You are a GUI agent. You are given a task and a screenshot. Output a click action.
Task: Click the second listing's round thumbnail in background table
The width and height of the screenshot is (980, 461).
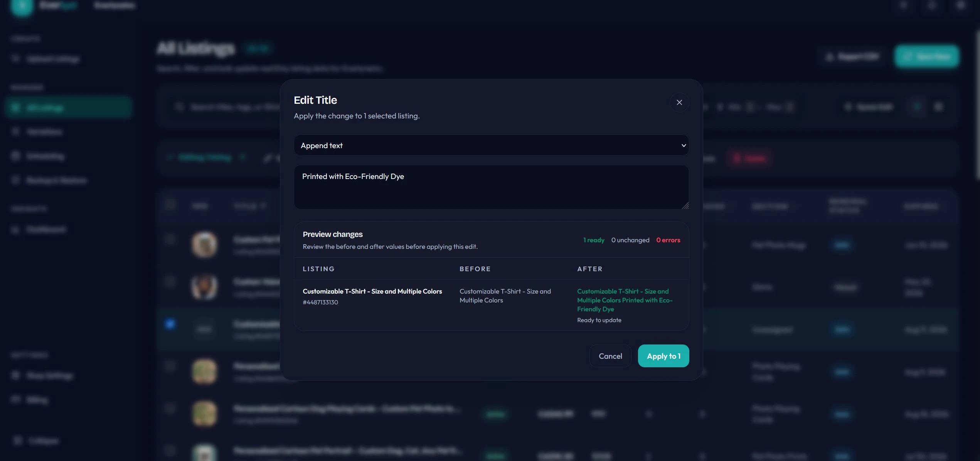[204, 287]
